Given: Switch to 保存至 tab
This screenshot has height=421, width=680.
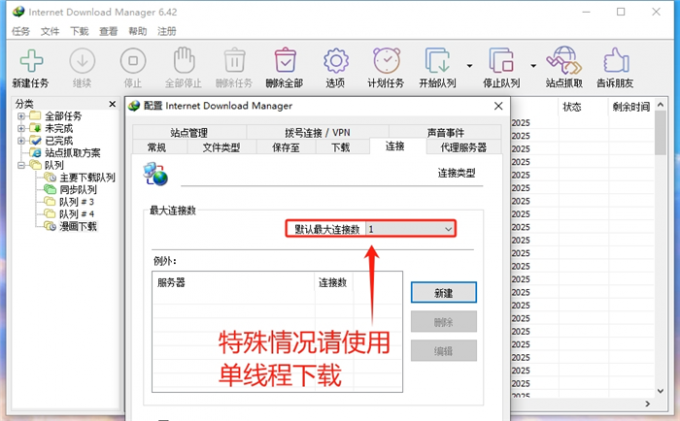Looking at the screenshot, I should (x=286, y=147).
